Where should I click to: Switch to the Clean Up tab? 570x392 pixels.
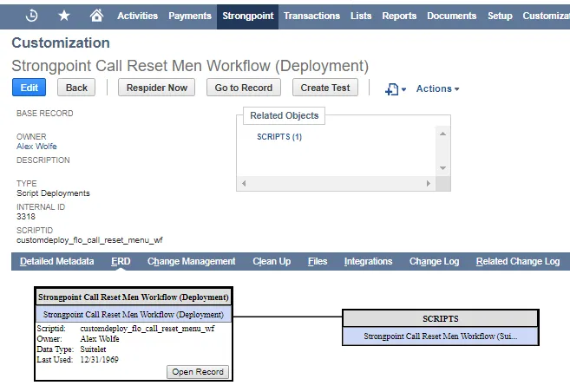272,262
